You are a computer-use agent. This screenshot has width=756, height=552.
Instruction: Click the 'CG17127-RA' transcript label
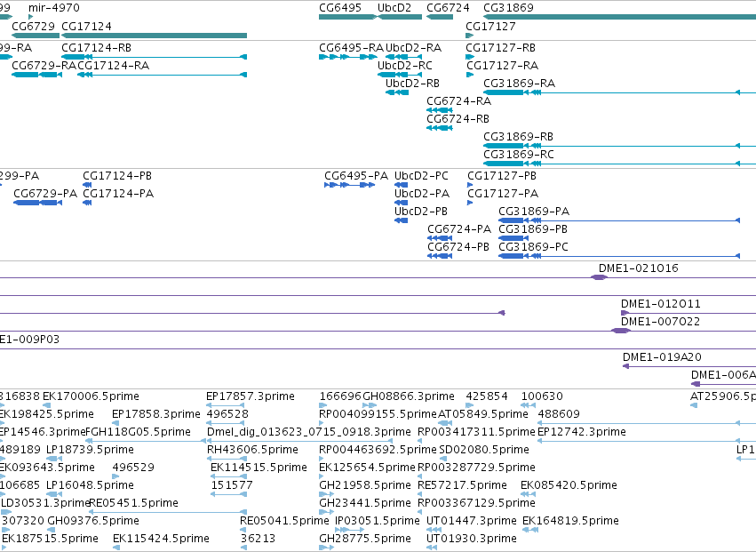[503, 66]
